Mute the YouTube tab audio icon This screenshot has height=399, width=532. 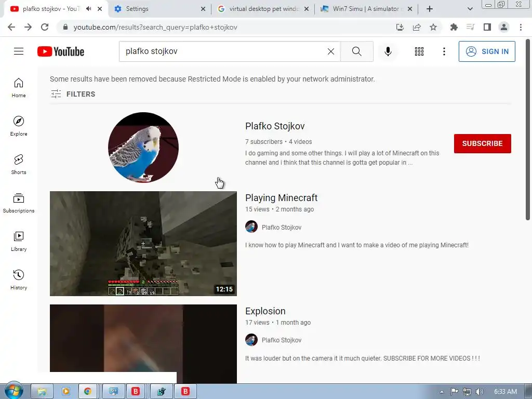pyautogui.click(x=88, y=9)
